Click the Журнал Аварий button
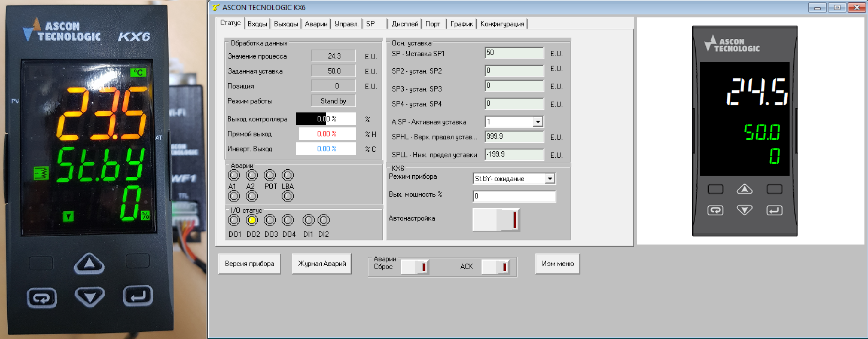 pyautogui.click(x=322, y=264)
